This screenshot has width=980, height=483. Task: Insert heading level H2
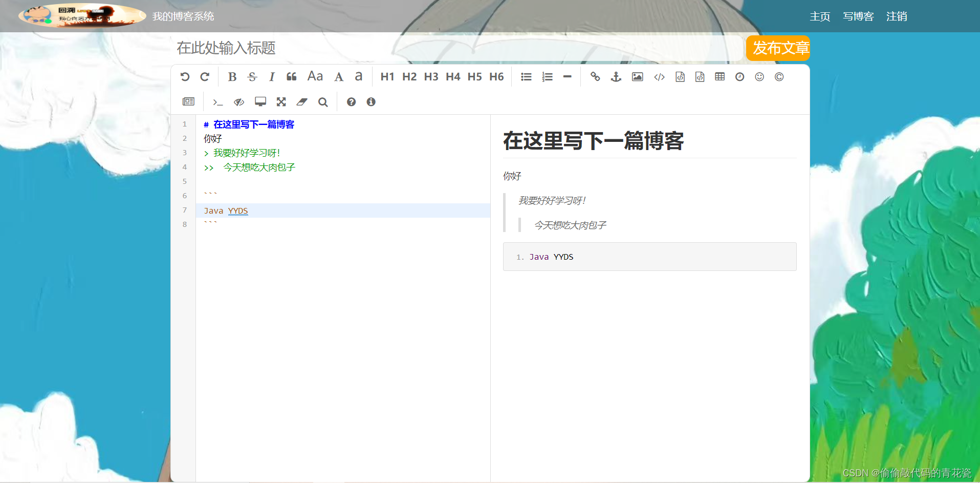[x=409, y=77]
